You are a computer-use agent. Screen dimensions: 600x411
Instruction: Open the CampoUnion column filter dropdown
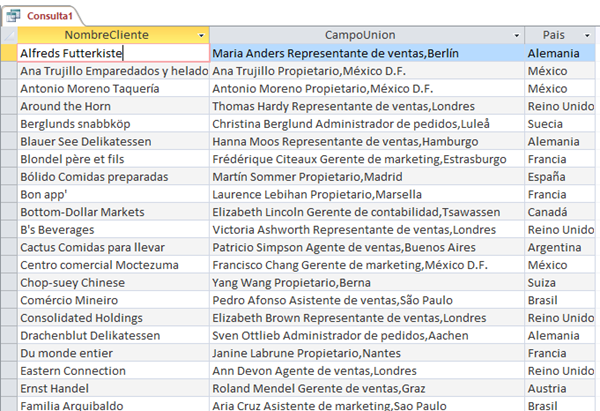tap(517, 36)
